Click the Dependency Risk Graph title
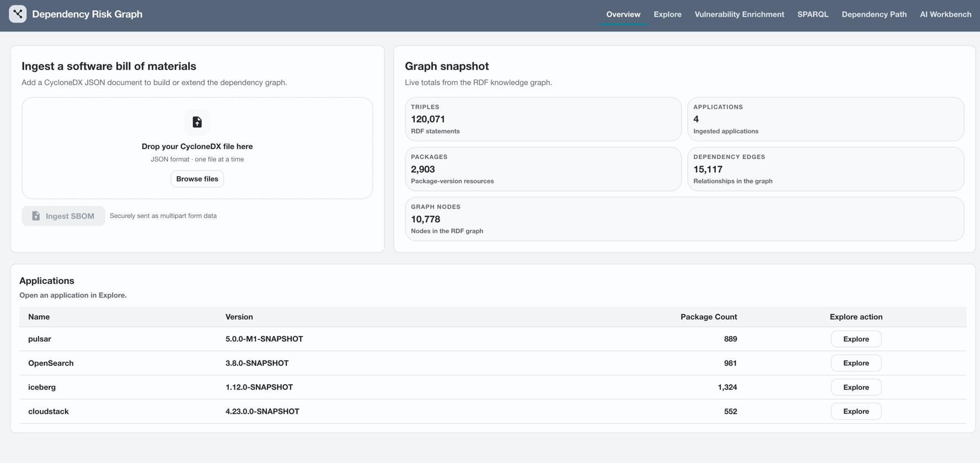 (x=87, y=14)
